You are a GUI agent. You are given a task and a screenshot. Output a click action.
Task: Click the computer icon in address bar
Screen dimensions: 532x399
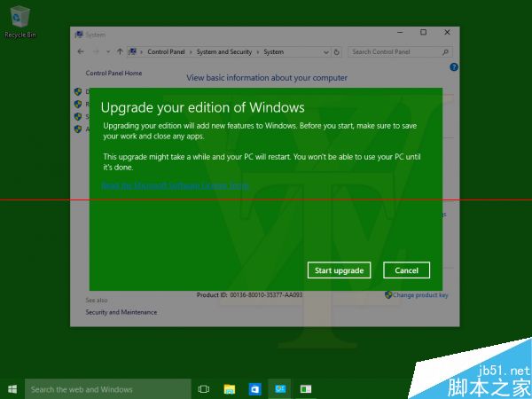pyautogui.click(x=132, y=51)
